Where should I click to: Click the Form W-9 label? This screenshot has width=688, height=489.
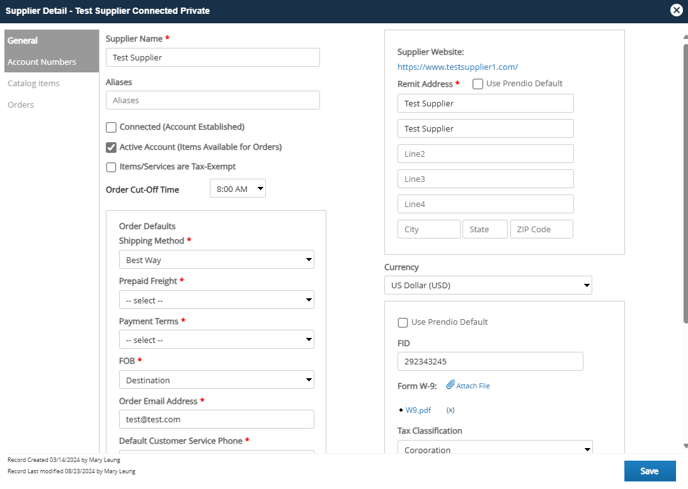point(417,386)
